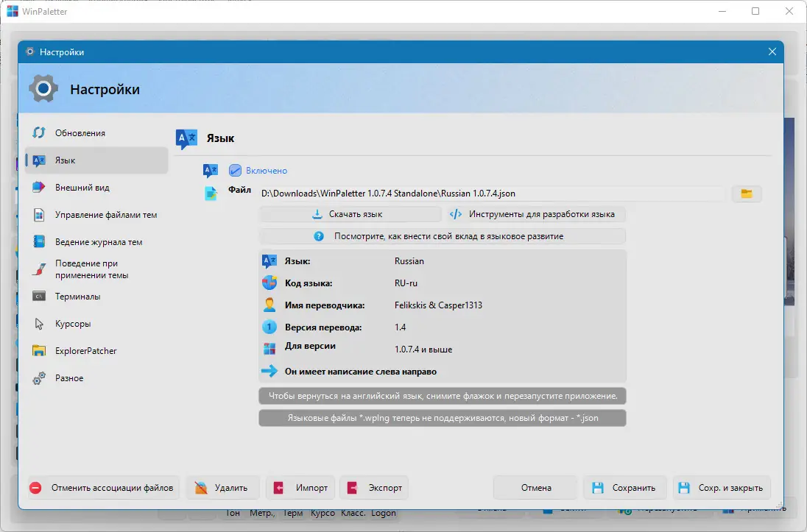807x532 pixels.
Task: Click the Разное gears icon
Action: pyautogui.click(x=39, y=378)
